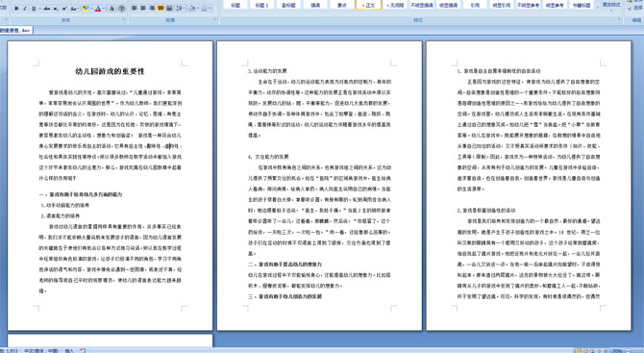This screenshot has width=644, height=353.
Task: Toggle italic formatting in the ribbon
Action: click(25, 9)
